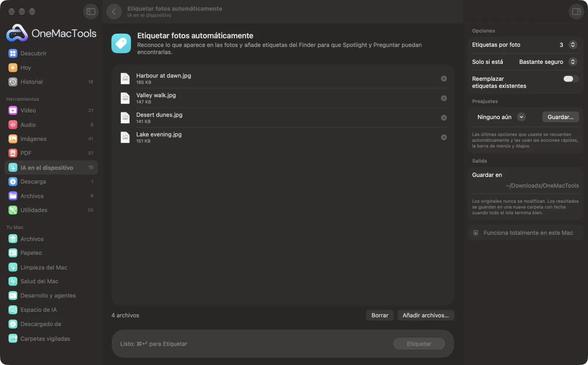
Task: Click the Salud del Mac icon
Action: click(x=13, y=281)
